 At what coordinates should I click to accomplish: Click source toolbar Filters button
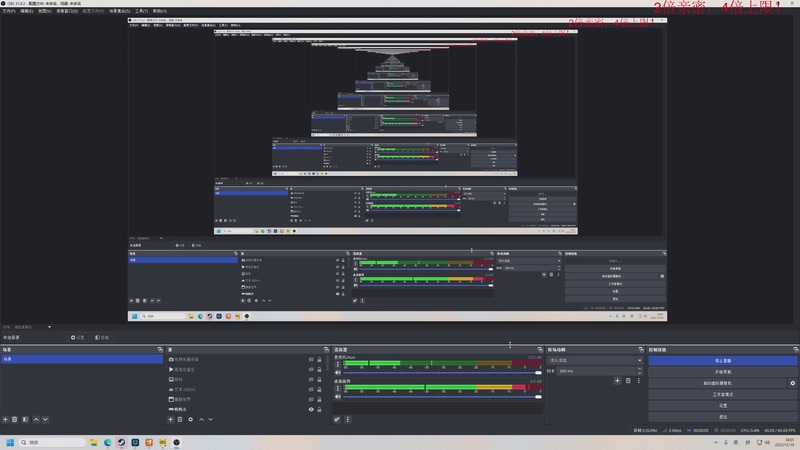(102, 337)
